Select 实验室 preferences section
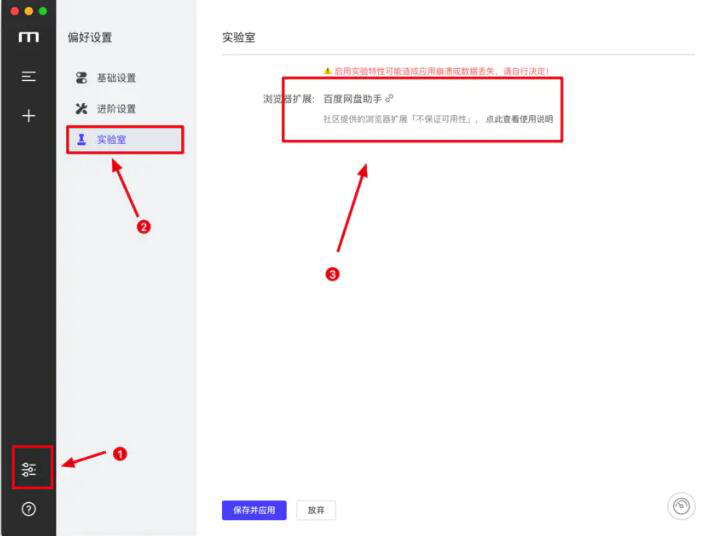This screenshot has height=536, width=718. 125,139
